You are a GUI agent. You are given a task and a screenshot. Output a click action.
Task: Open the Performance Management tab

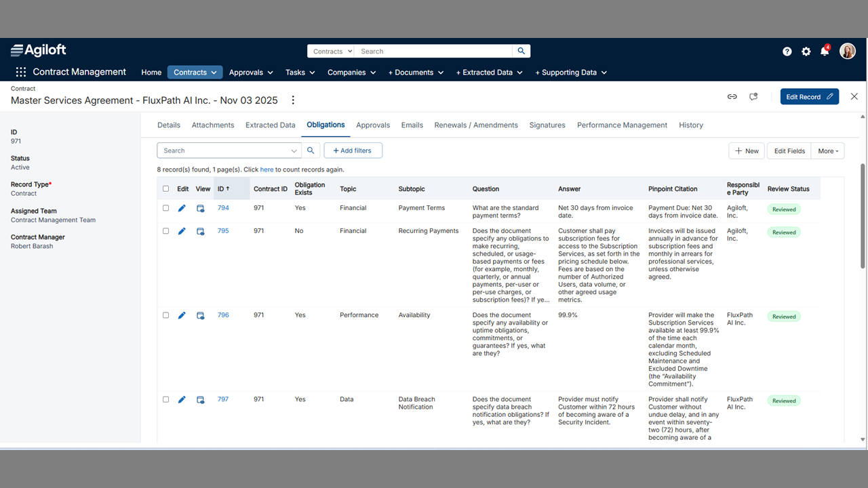[622, 125]
